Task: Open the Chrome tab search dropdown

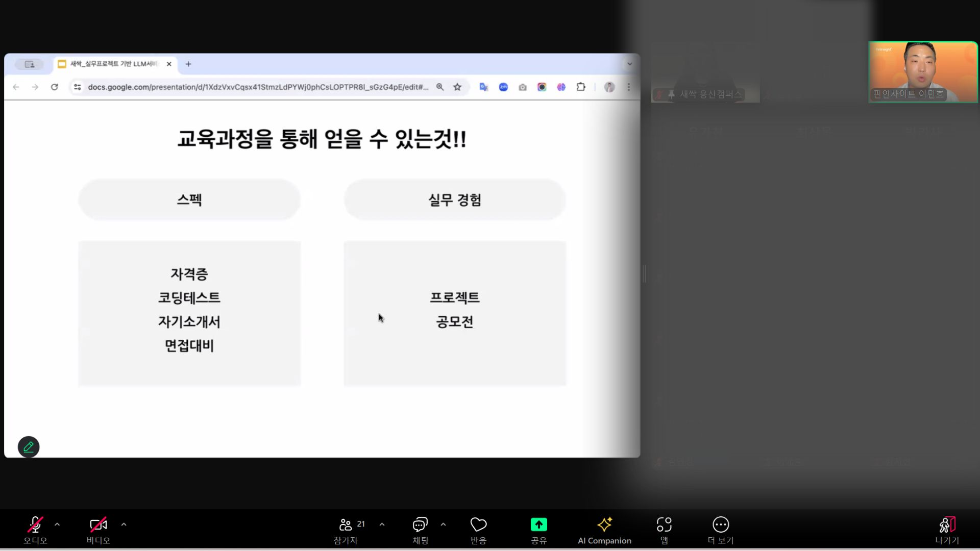Action: (x=630, y=64)
